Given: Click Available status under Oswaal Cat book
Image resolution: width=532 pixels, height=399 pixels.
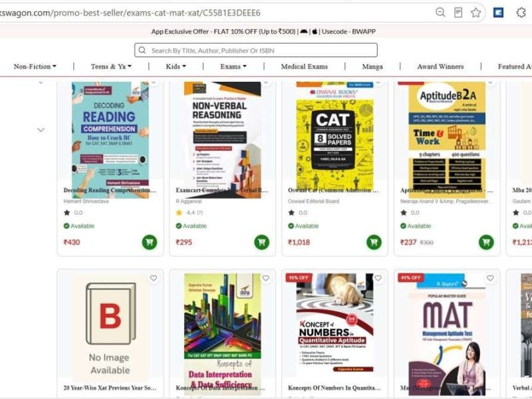Looking at the screenshot, I should pyautogui.click(x=303, y=226).
